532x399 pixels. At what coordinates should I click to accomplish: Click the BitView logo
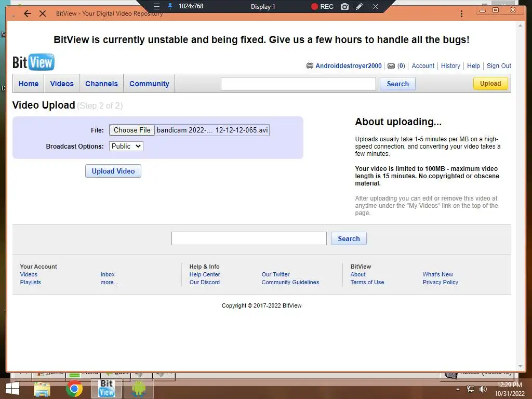(33, 62)
